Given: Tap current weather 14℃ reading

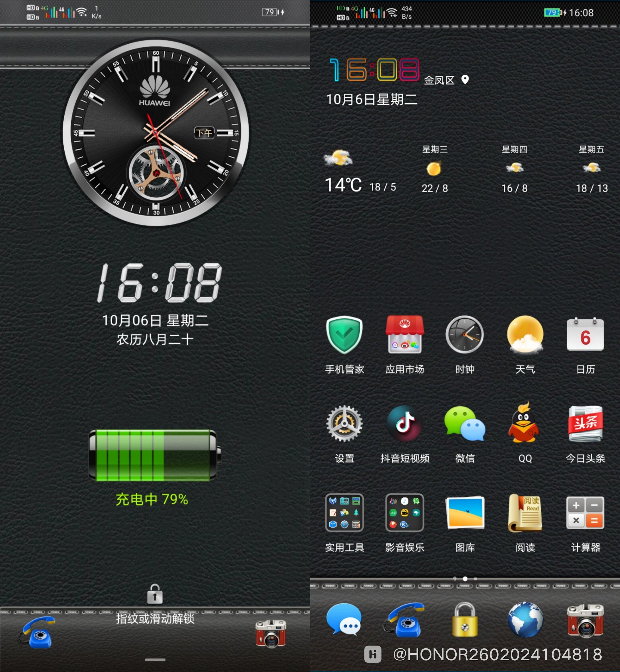Looking at the screenshot, I should 343,185.
